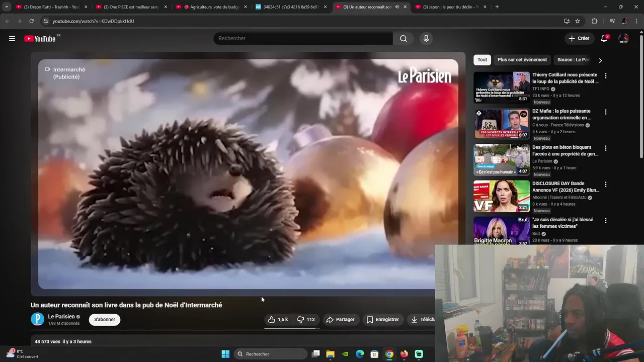Screen dimensions: 644x362
Task: Click the browser address bar URL
Action: pyautogui.click(x=93, y=21)
